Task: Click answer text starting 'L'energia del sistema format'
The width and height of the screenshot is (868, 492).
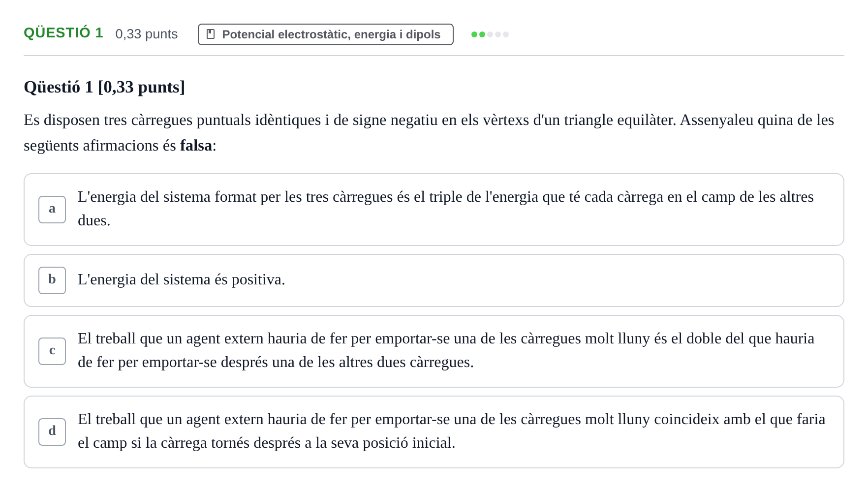Action: (446, 209)
